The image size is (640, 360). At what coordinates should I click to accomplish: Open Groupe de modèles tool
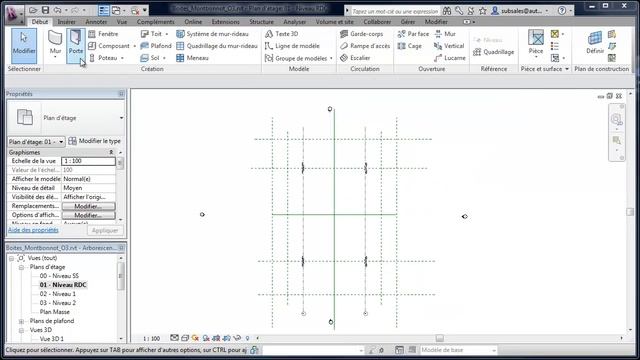(x=296, y=58)
